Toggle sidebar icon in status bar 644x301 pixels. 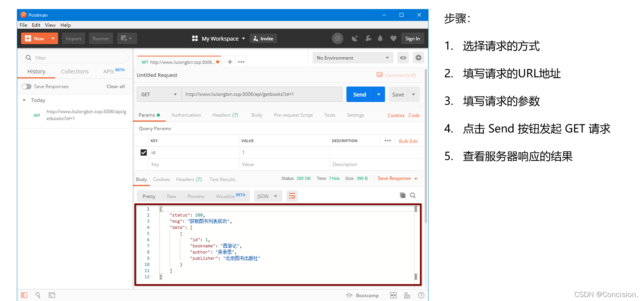tap(24, 295)
